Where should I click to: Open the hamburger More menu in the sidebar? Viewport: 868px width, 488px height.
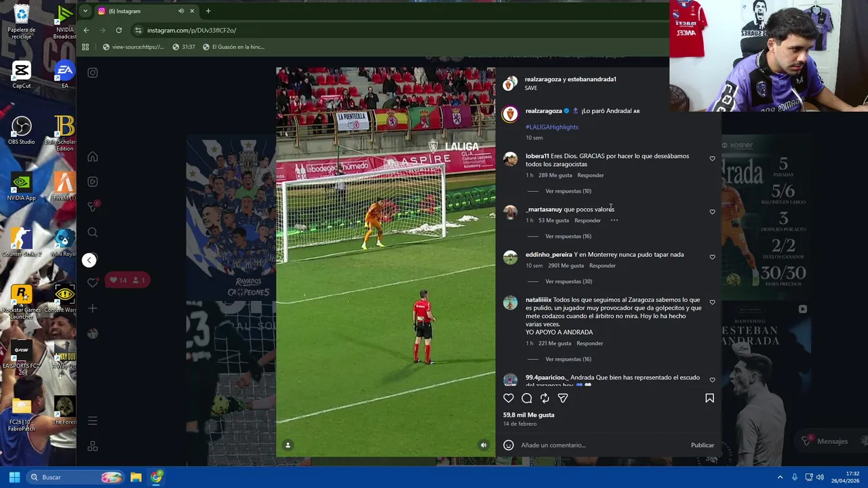point(93,421)
